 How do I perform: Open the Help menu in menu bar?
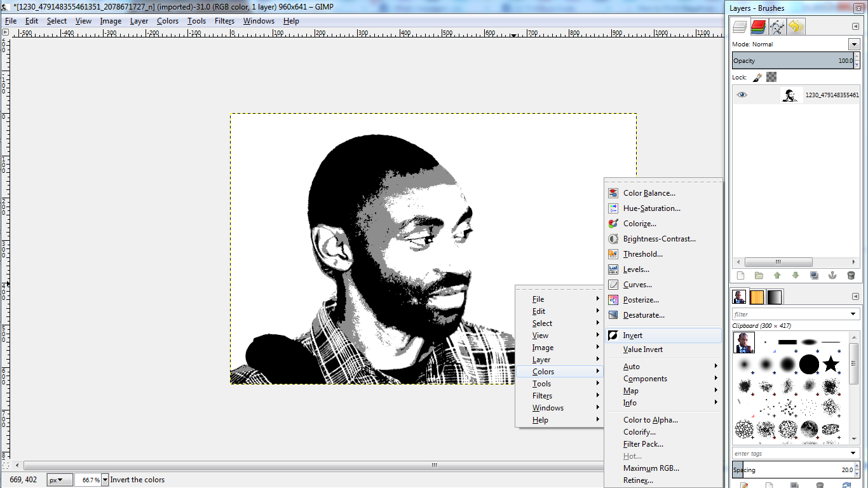(x=291, y=21)
